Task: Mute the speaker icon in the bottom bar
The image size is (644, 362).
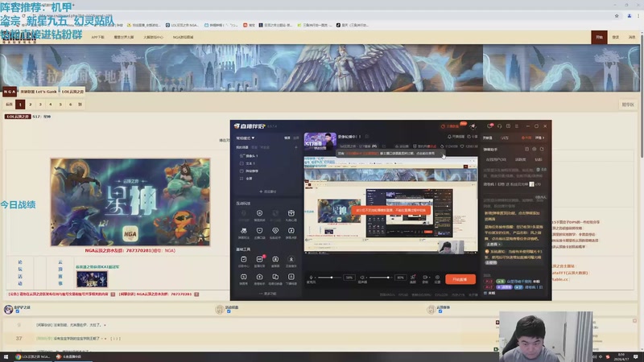Action: pos(361,278)
